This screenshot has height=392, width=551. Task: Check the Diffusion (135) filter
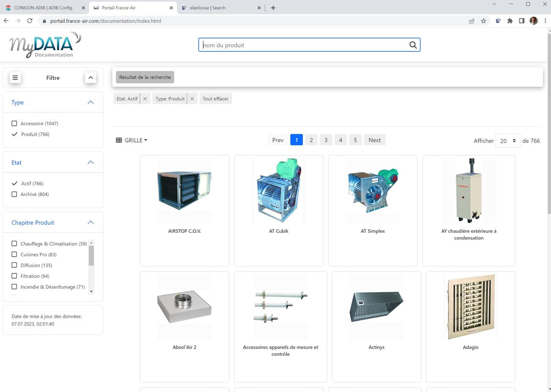pos(14,265)
